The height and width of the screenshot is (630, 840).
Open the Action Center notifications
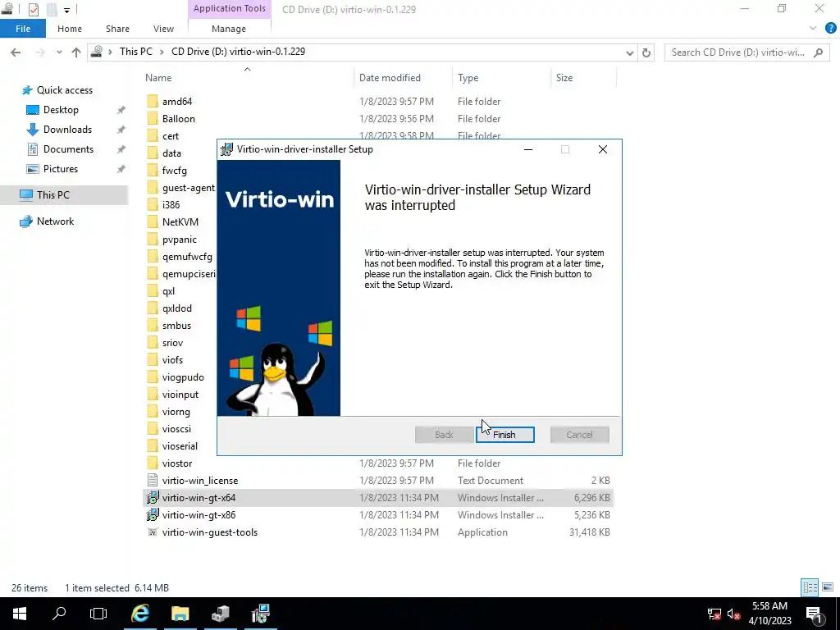(815, 614)
